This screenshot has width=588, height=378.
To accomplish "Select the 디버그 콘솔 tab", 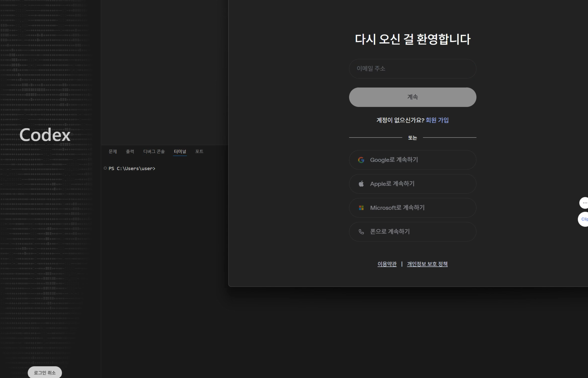I will (154, 152).
